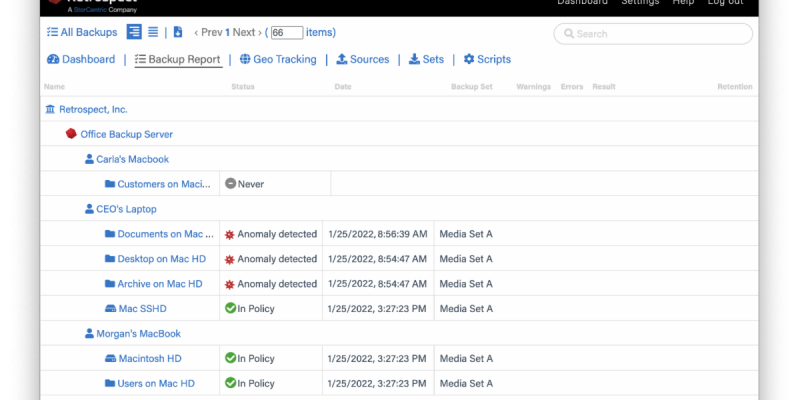The height and width of the screenshot is (400, 800).
Task: Click the Dashboard gauge icon
Action: (53, 59)
